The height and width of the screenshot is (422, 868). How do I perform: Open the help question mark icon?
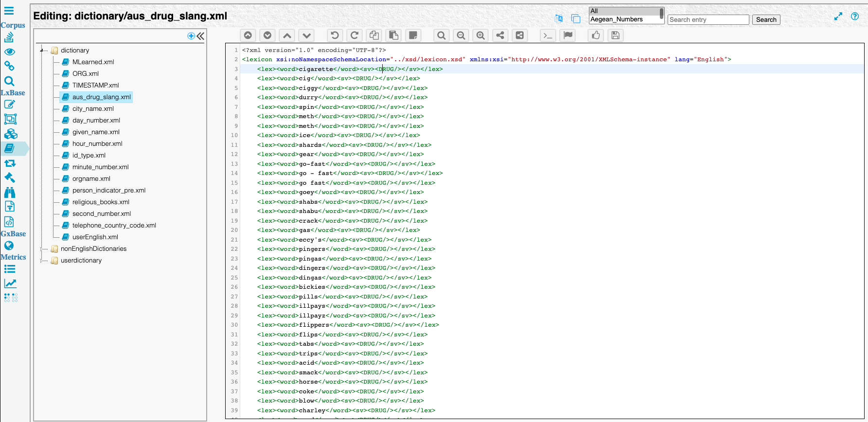tap(854, 16)
